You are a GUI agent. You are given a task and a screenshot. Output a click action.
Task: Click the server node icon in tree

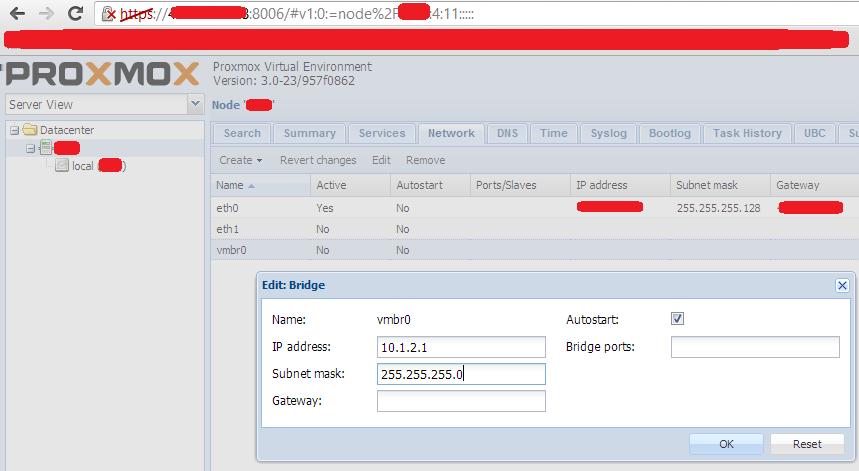coord(46,147)
